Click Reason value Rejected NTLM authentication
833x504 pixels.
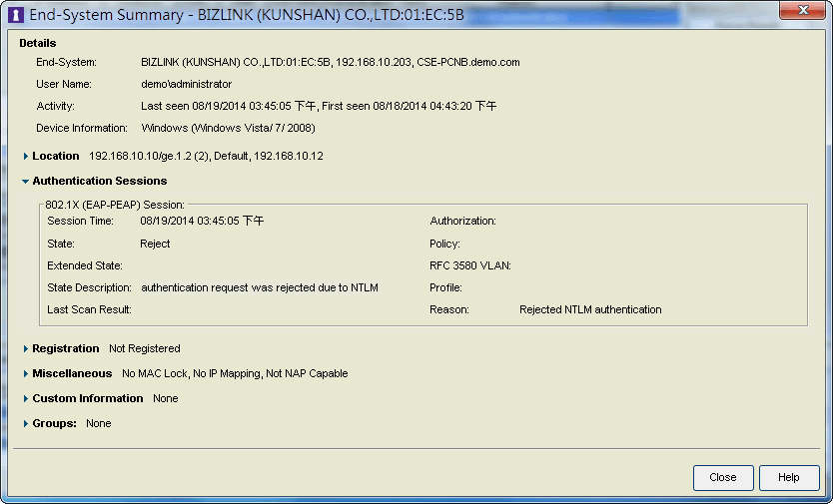(590, 309)
